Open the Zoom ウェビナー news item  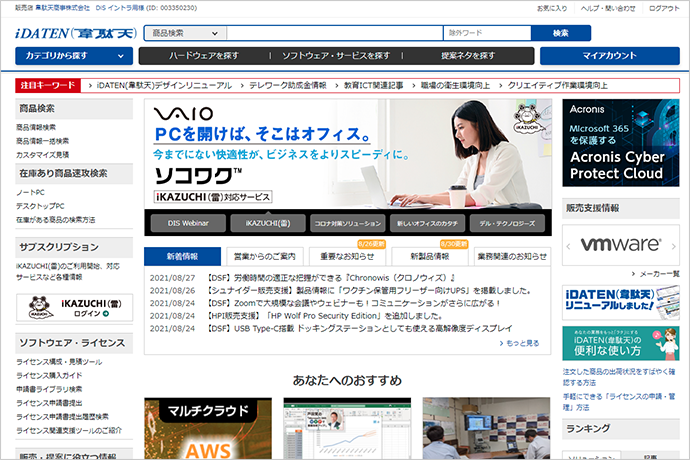pos(354,303)
